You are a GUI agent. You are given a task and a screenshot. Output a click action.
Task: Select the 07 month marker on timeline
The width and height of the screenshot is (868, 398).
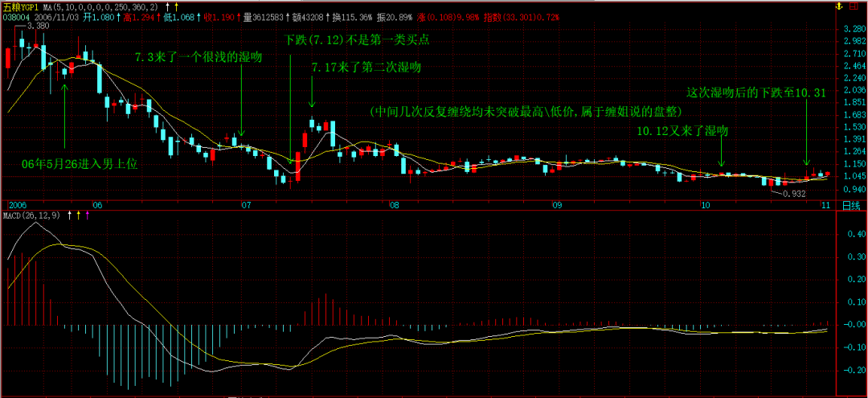tap(247, 205)
